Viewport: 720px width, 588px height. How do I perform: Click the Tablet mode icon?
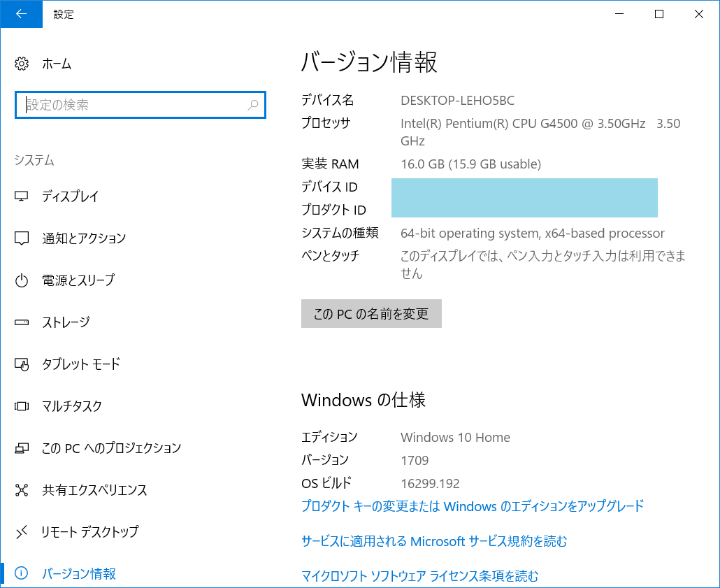point(22,364)
